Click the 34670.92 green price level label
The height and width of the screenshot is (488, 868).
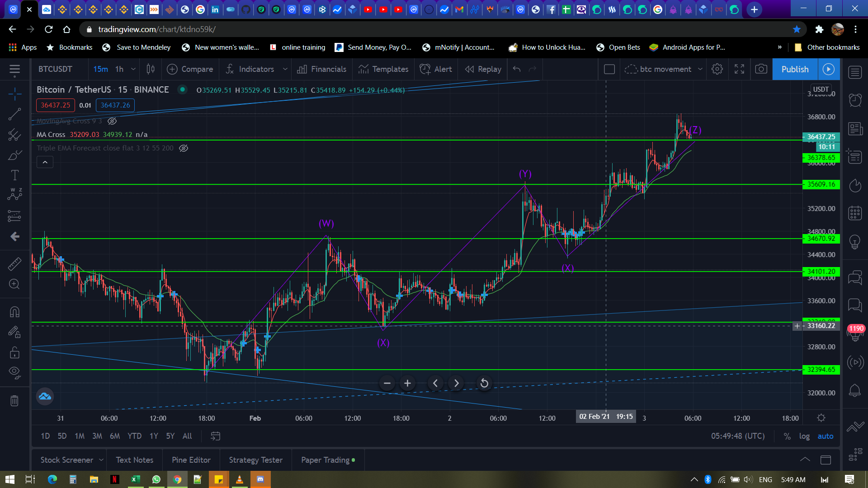[x=821, y=239]
